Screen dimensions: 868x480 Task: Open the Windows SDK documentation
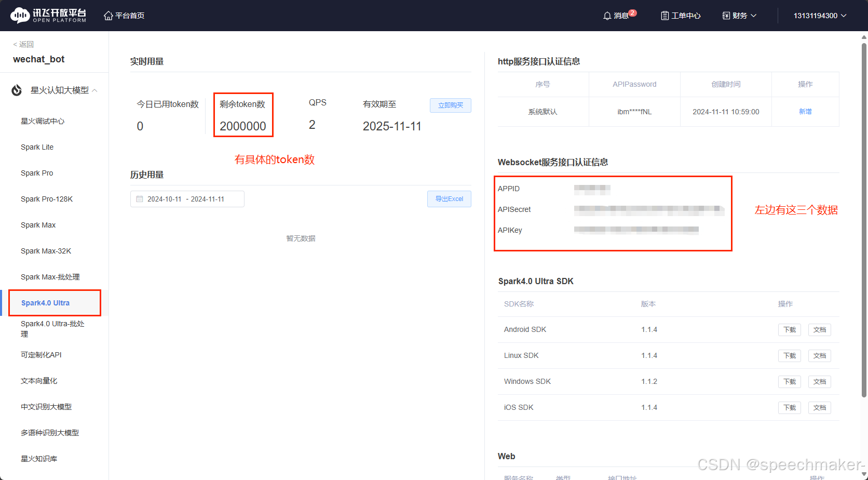click(820, 382)
